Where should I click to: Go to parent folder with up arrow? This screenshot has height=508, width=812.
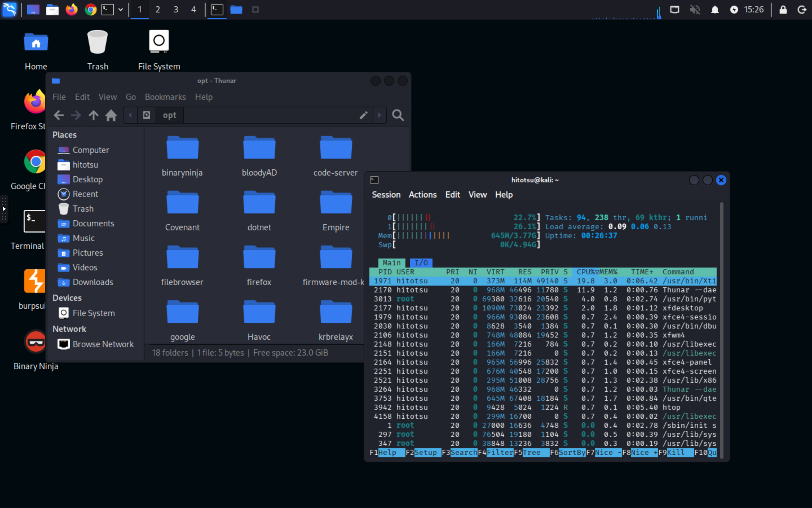[94, 115]
